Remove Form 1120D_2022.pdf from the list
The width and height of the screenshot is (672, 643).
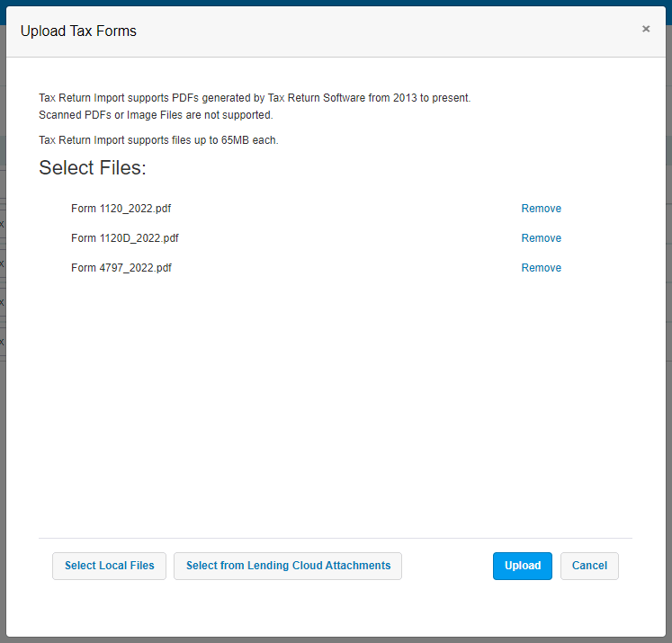pyautogui.click(x=541, y=238)
